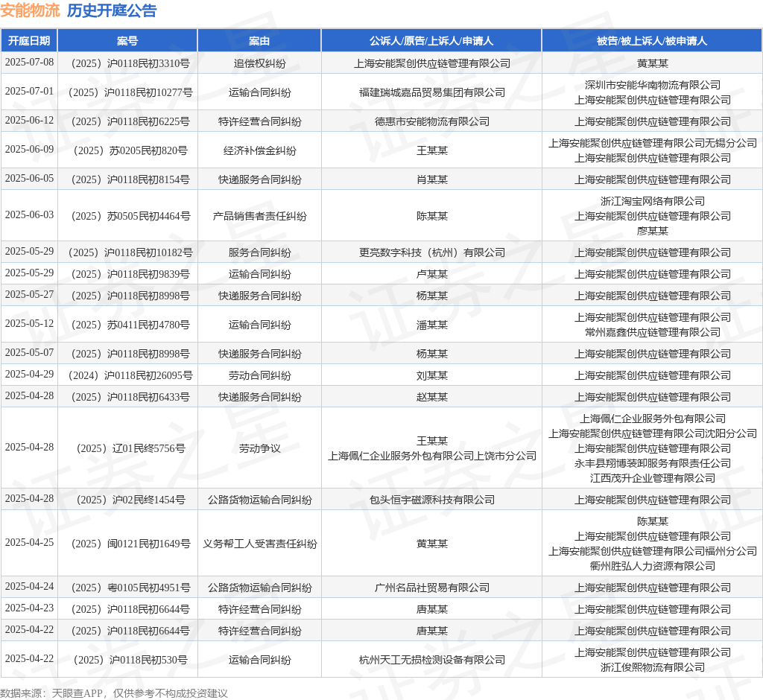Click date cell 2025-04-23
Screen dimensions: 763x700
click(29, 608)
